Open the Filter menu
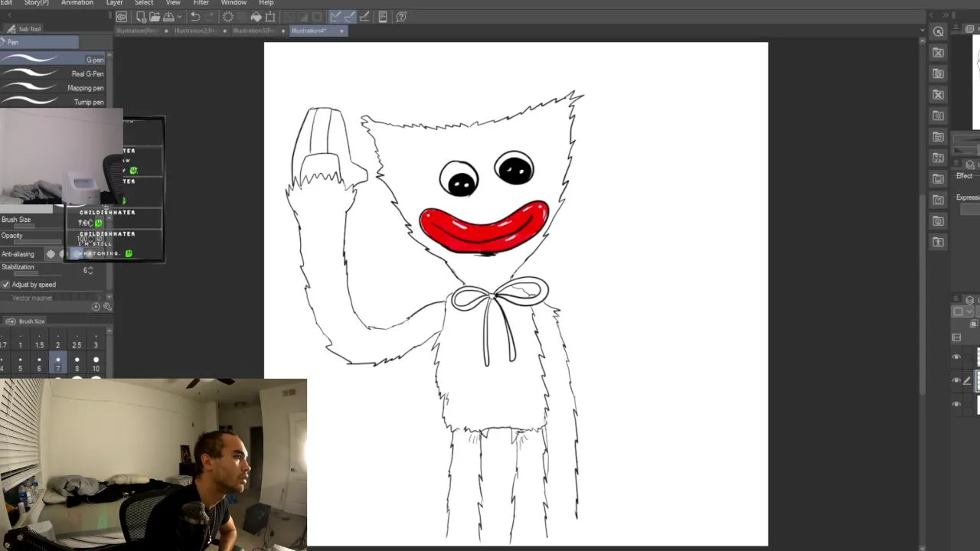 tap(201, 3)
